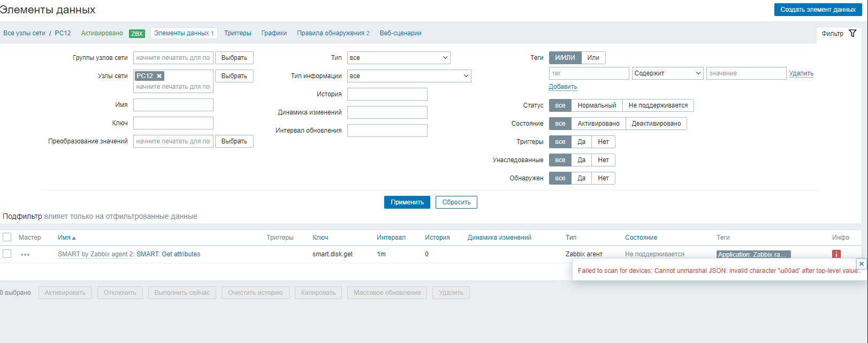The image size is (868, 343).
Task: Open the Графики tab
Action: point(274,33)
